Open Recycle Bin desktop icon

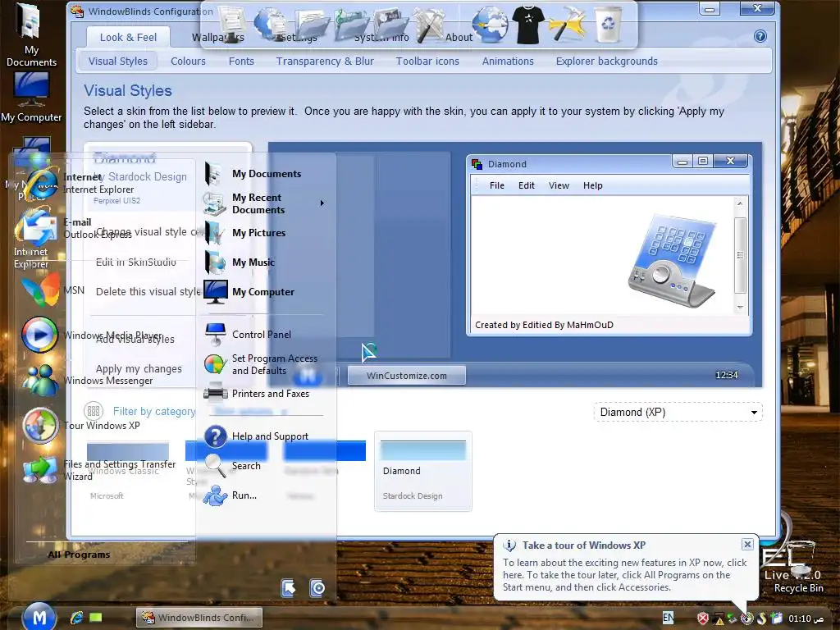click(798, 568)
